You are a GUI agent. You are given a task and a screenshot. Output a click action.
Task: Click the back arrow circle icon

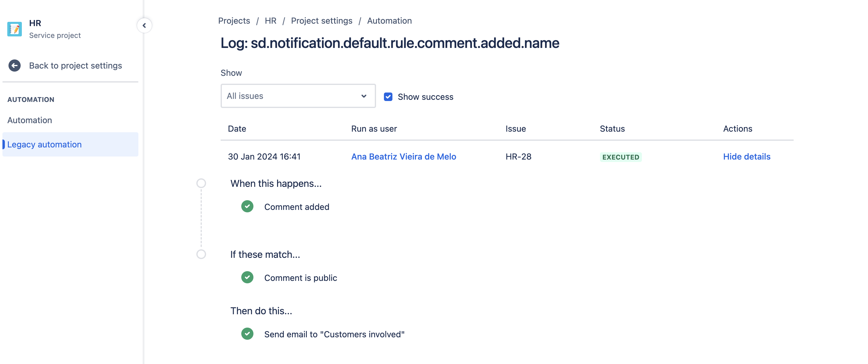pos(15,65)
